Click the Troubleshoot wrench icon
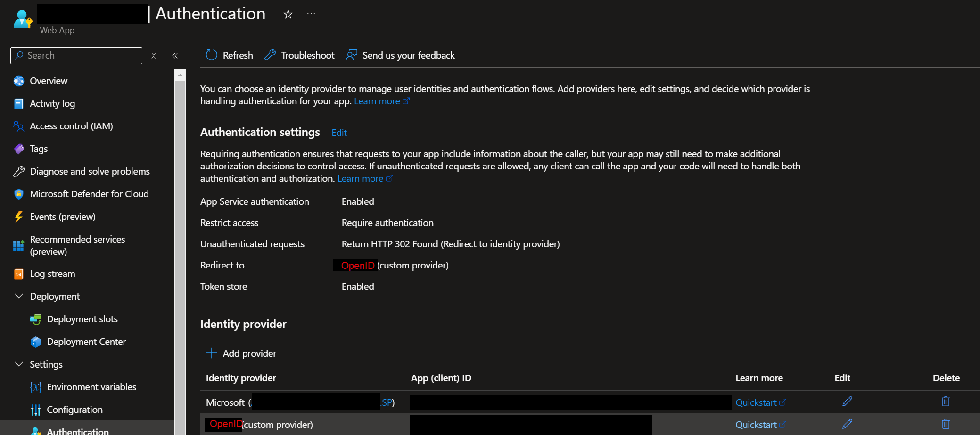The image size is (980, 435). 270,55
